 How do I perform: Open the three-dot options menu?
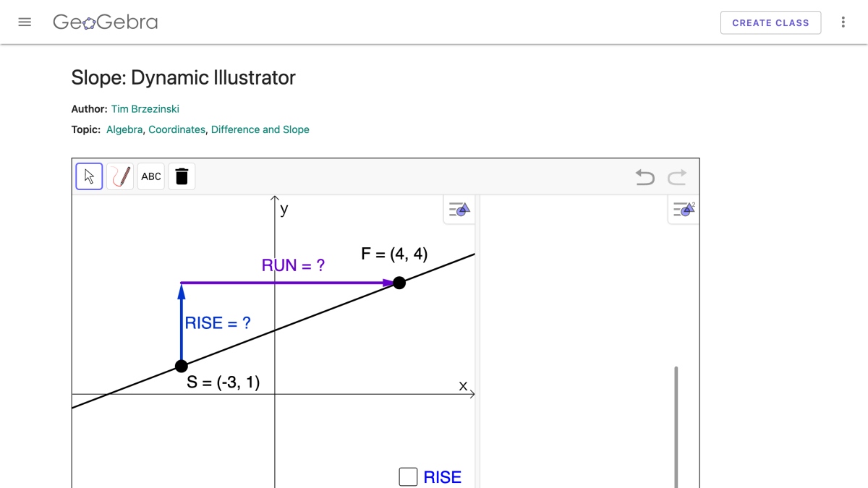point(843,22)
